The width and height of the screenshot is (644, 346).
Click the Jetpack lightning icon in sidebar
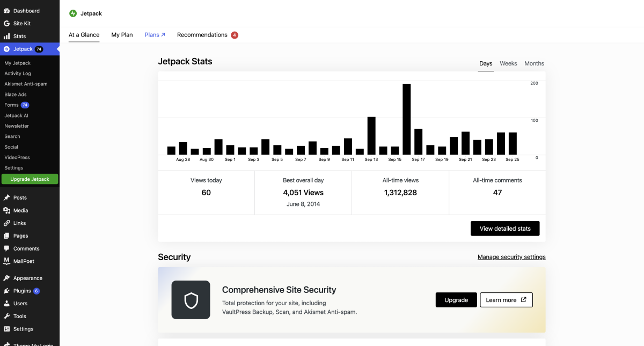(x=7, y=49)
